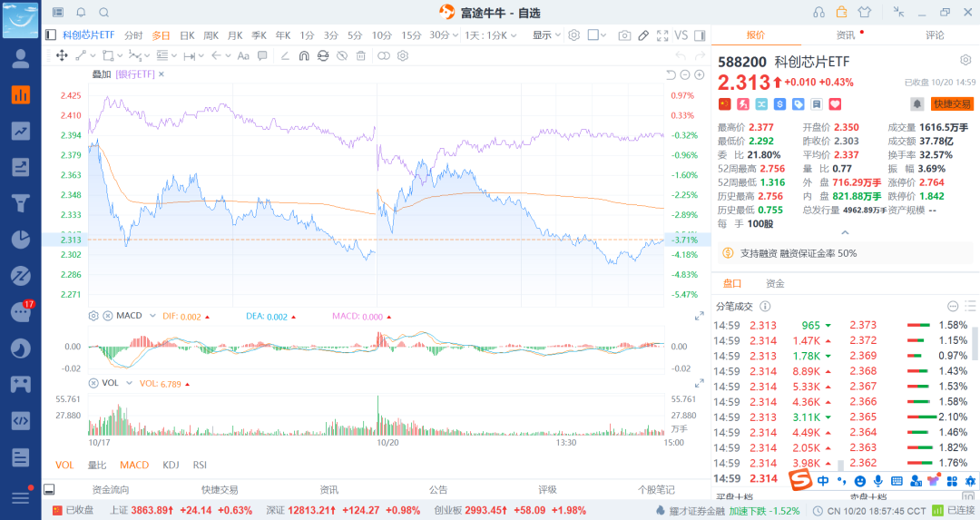
Task: Open the more options ellipsis beside 分笔成交
Action: [x=953, y=306]
